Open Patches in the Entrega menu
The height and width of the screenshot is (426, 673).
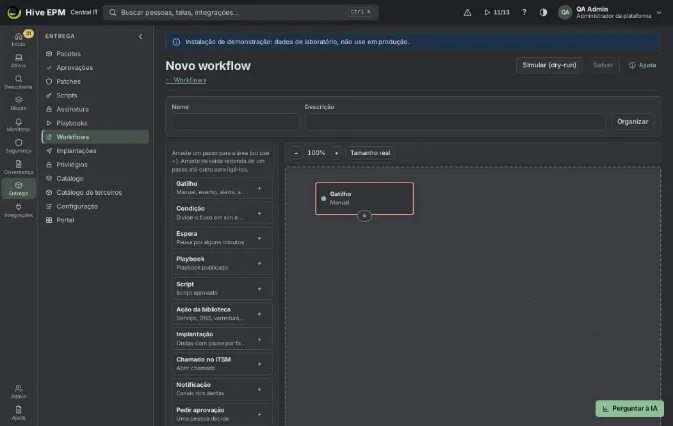pyautogui.click(x=95, y=82)
